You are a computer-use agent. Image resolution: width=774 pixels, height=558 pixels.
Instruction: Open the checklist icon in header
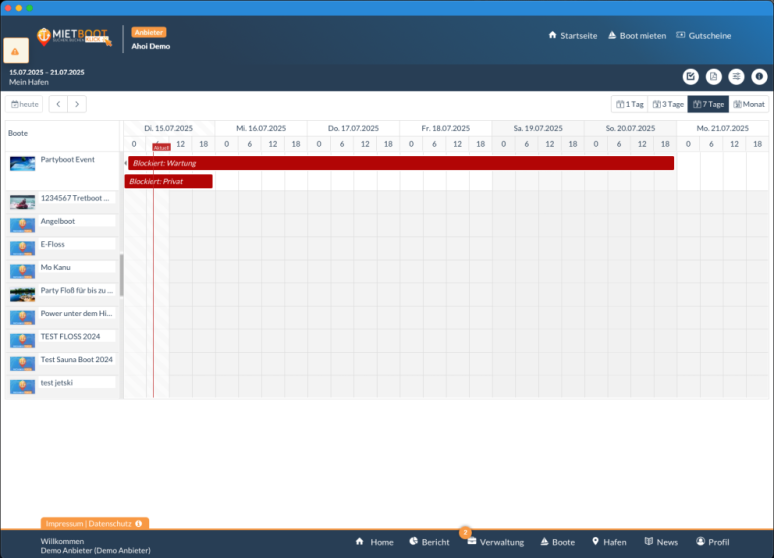[x=690, y=77]
